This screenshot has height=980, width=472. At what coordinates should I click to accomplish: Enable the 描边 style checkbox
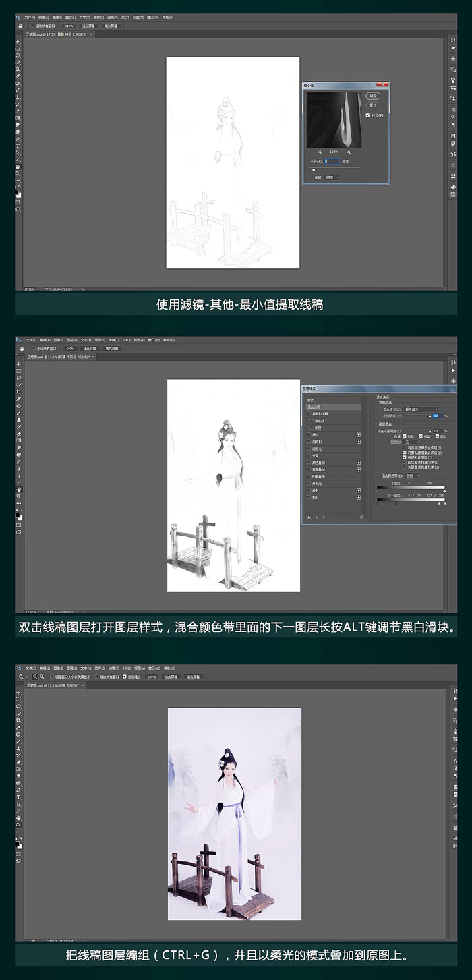click(x=309, y=434)
